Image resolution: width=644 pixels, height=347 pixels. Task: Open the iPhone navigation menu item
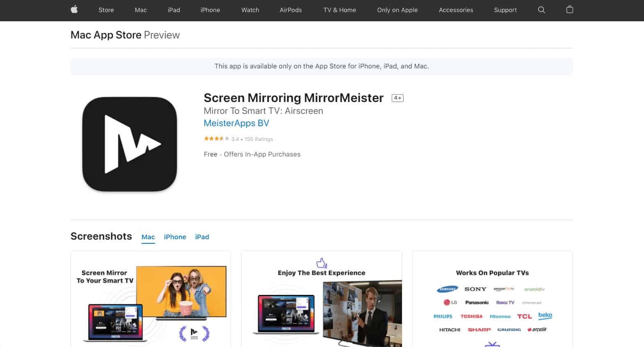210,10
